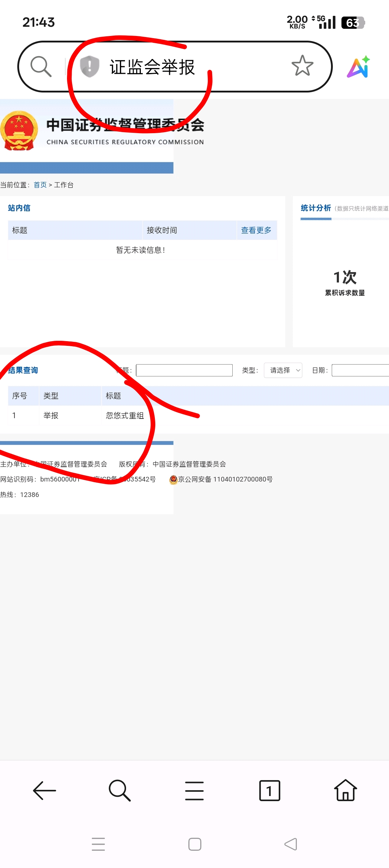Image resolution: width=389 pixels, height=868 pixels.
Task: Tap the site security shield icon
Action: tap(89, 66)
